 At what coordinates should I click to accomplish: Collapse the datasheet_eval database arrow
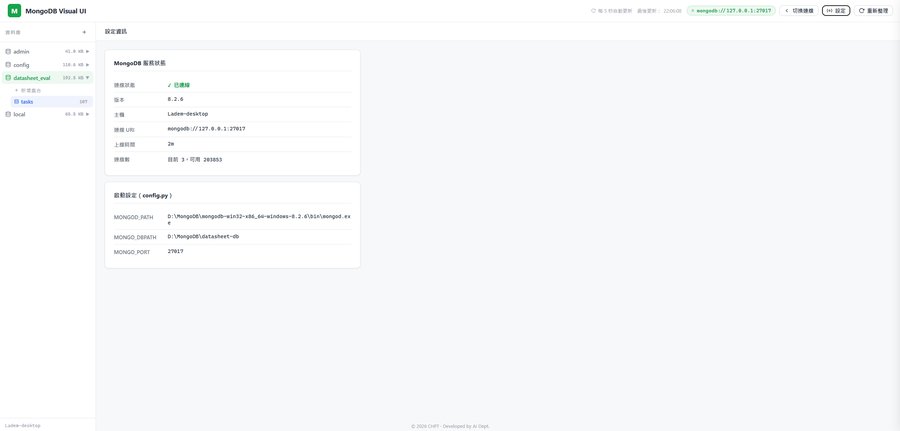pyautogui.click(x=88, y=77)
